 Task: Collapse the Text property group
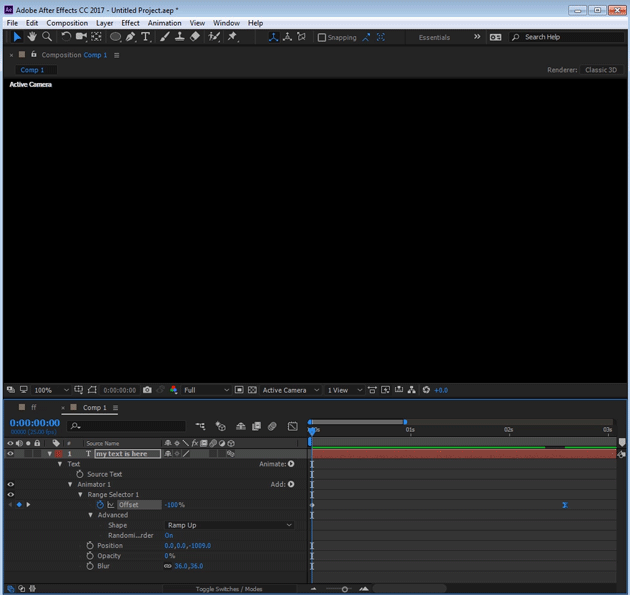click(x=60, y=464)
